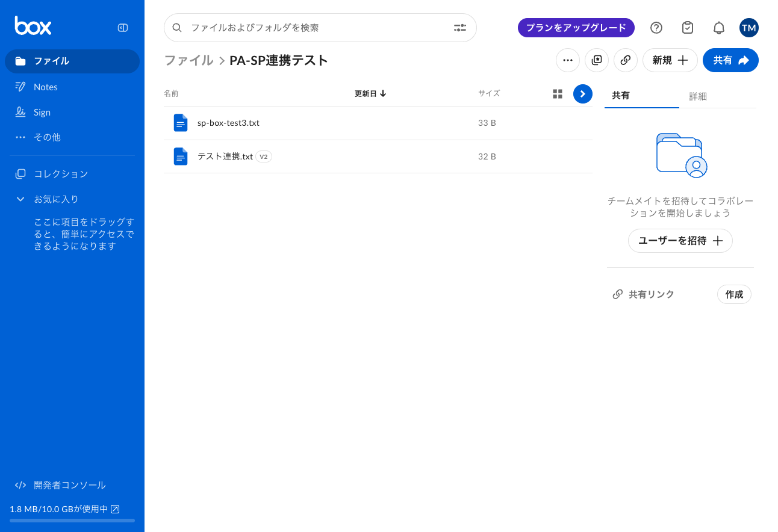Open the tasks clipboard icon
778x532 pixels.
point(688,28)
